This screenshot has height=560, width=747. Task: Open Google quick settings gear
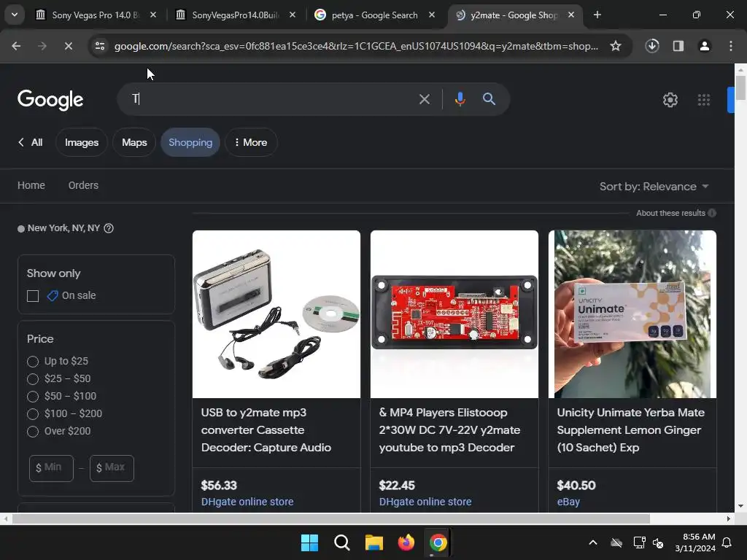tap(670, 100)
